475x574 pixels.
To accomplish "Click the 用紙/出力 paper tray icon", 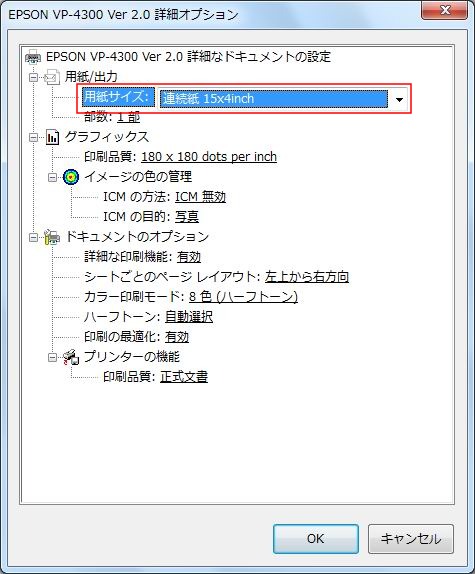I will coord(52,77).
